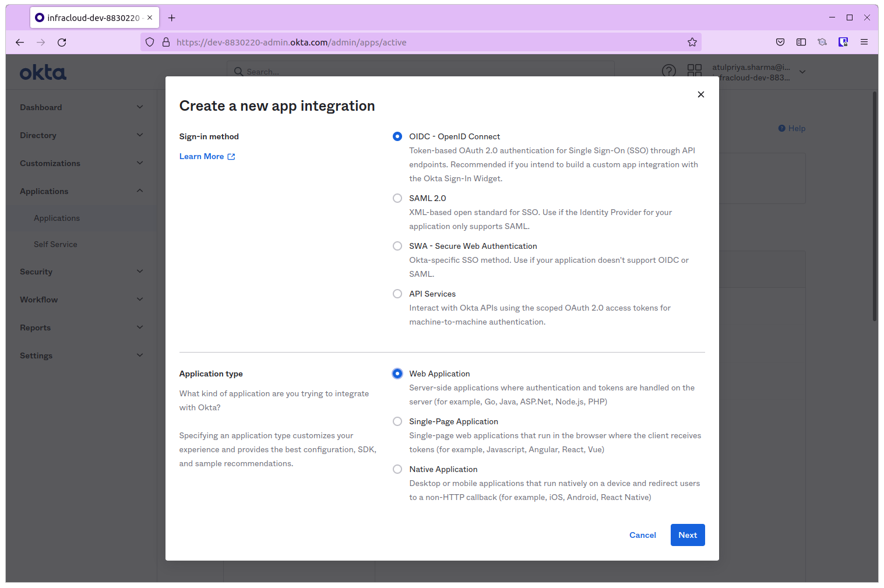The width and height of the screenshot is (884, 588).
Task: Open Applications submenu item in sidebar
Action: pyautogui.click(x=57, y=218)
